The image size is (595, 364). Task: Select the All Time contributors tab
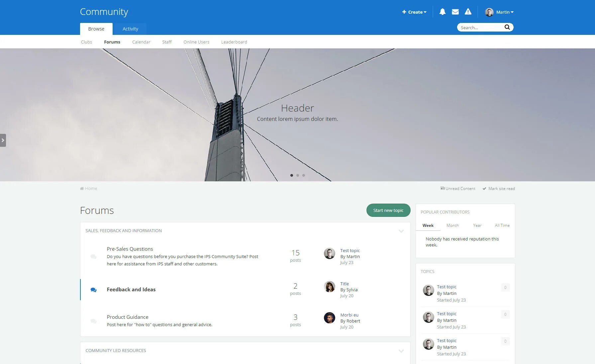[502, 225]
